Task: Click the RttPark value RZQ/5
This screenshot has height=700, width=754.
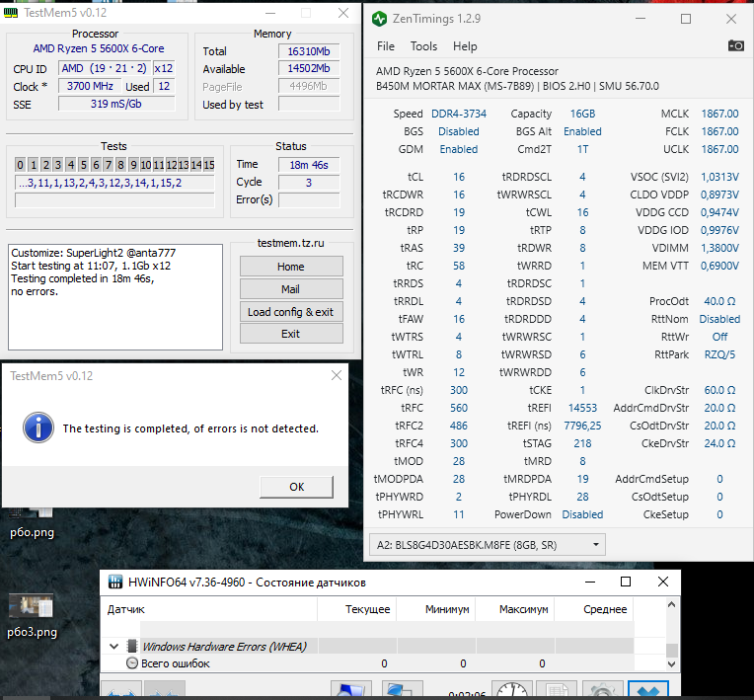Action: [719, 354]
